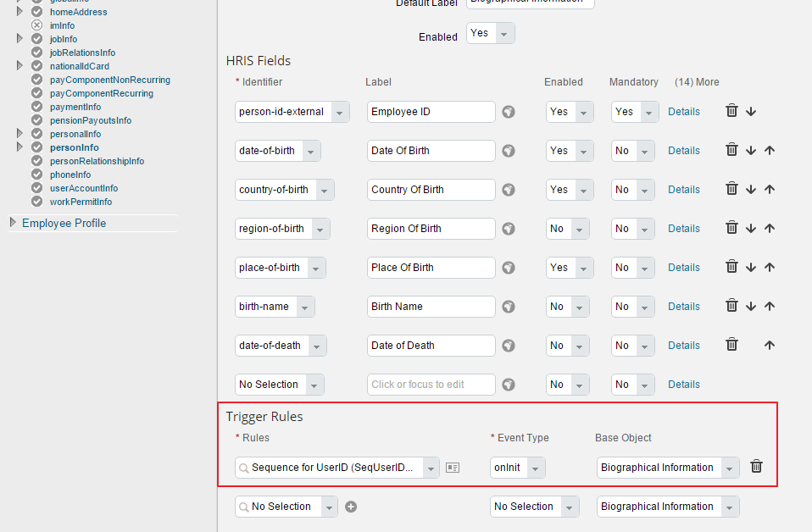Move Date Of Birth field up

[770, 151]
